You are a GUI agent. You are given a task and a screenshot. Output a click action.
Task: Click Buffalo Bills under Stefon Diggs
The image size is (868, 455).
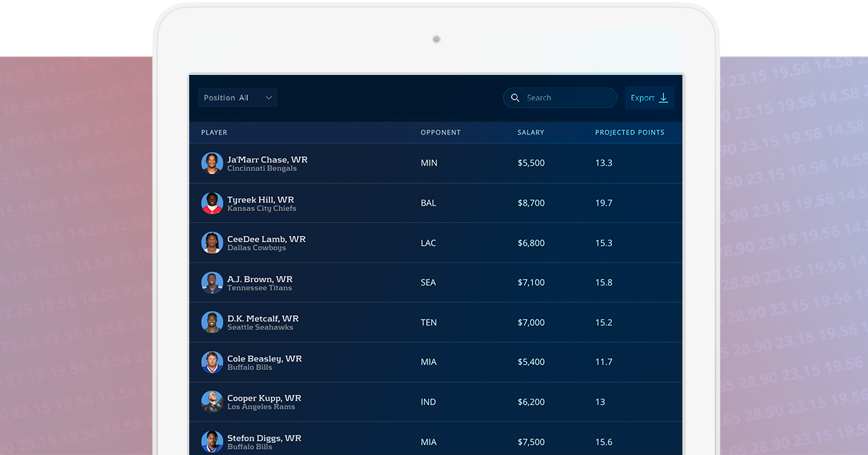point(250,447)
